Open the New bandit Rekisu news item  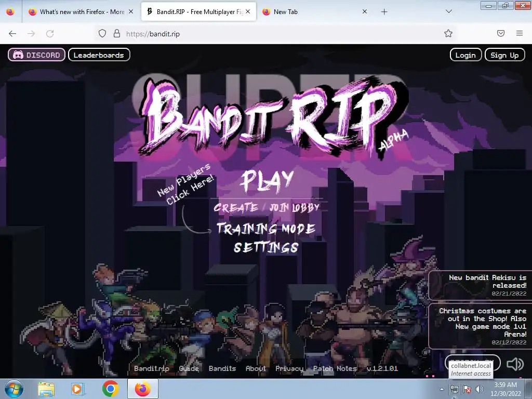tap(480, 285)
